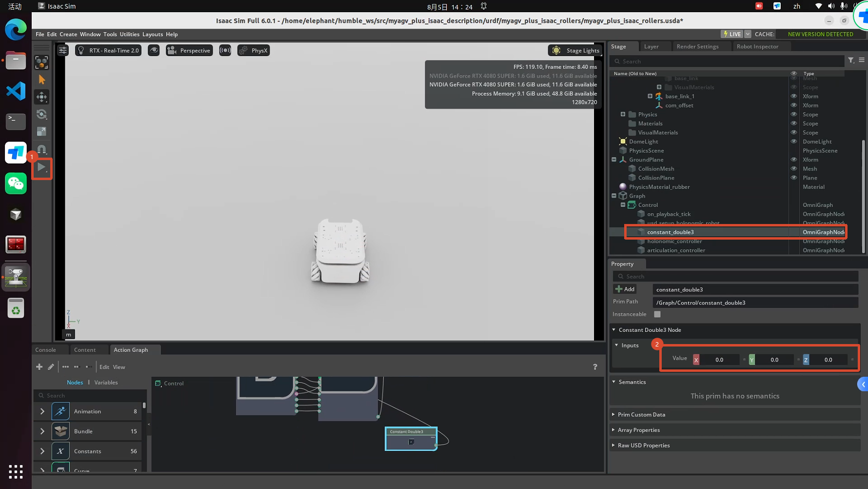Screen dimensions: 868x489
Task: Switch to Variables in Action Graph panel
Action: (106, 383)
